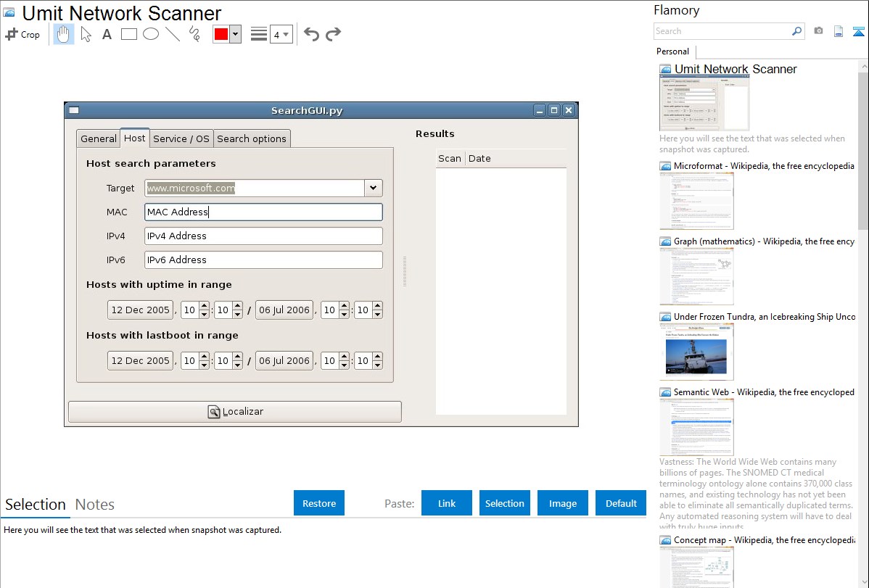
Task: Pick the ellipse drawing tool
Action: pyautogui.click(x=151, y=34)
